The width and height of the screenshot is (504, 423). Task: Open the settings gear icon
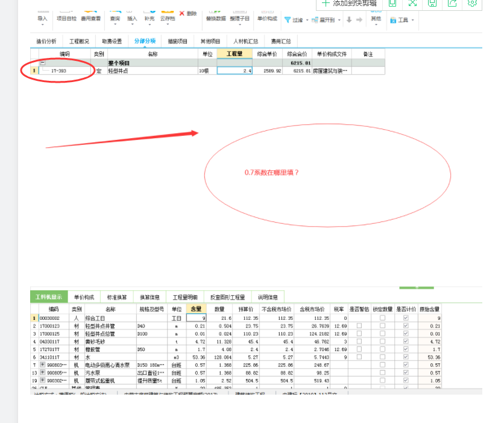pos(472,3)
